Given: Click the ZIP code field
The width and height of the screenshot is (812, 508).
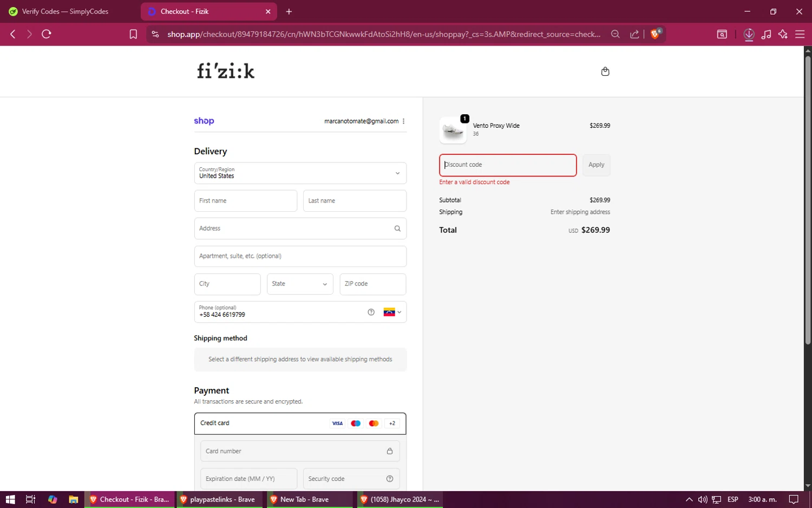Looking at the screenshot, I should (x=372, y=284).
